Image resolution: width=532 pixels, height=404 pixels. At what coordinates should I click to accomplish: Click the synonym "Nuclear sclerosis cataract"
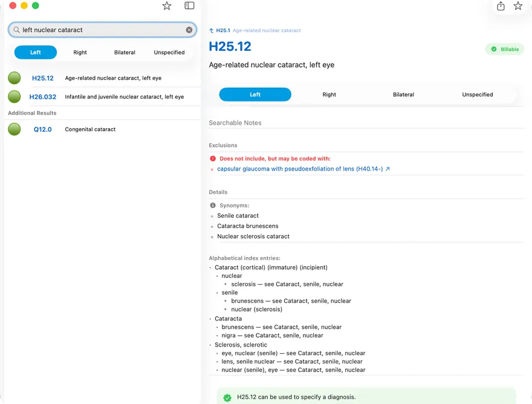[x=253, y=236]
